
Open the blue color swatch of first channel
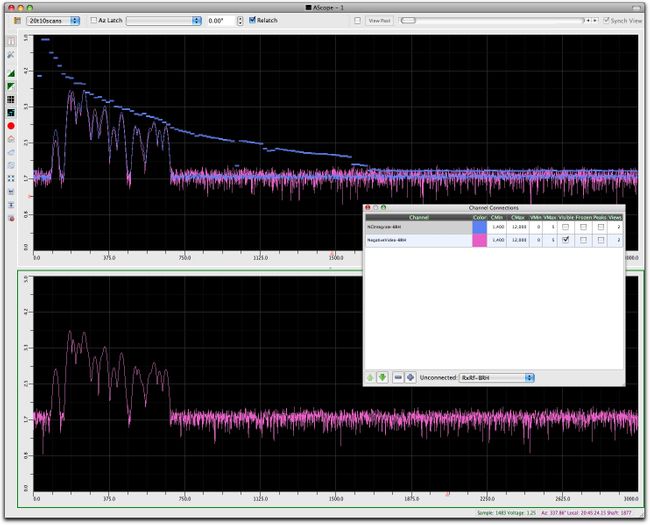479,227
